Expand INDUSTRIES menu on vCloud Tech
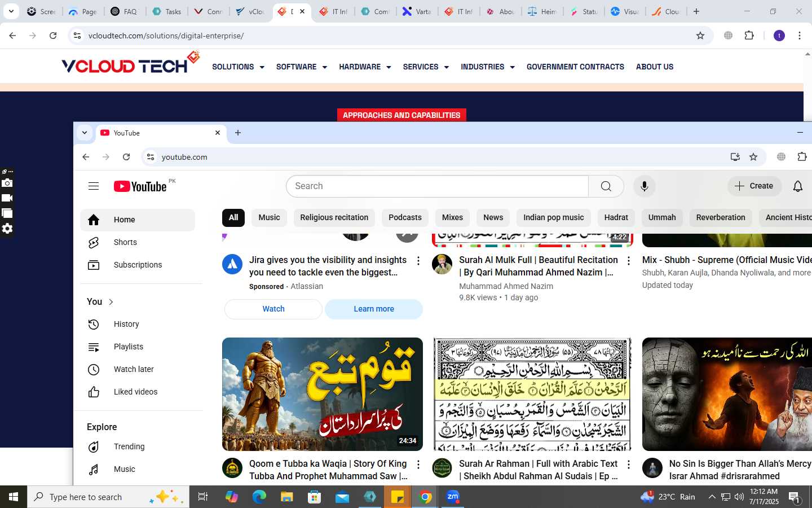 click(x=488, y=67)
